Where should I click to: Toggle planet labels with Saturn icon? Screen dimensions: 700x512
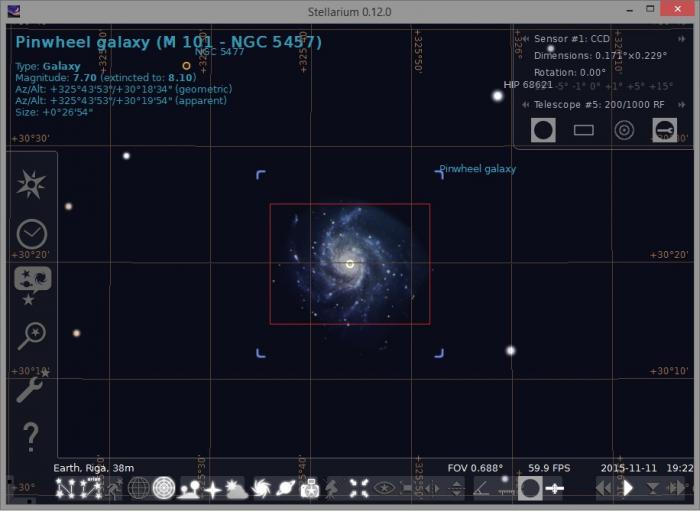[286, 488]
